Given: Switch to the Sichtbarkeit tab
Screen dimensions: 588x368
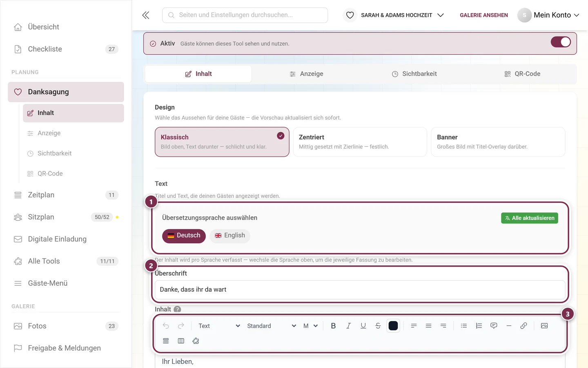Looking at the screenshot, I should click(x=414, y=74).
